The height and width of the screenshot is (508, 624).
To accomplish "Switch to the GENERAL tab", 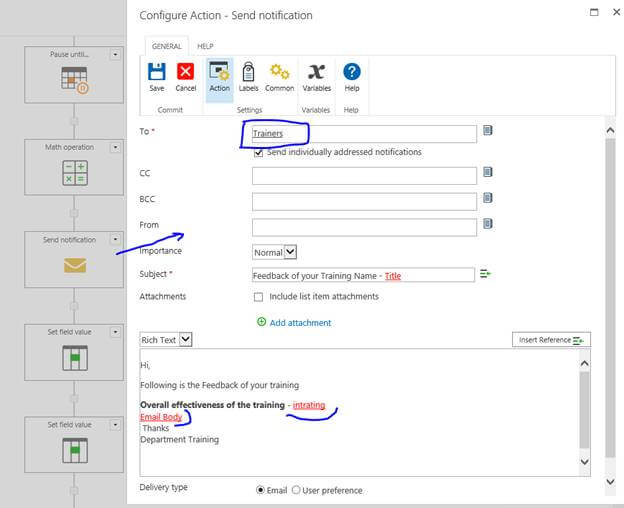I will [166, 46].
